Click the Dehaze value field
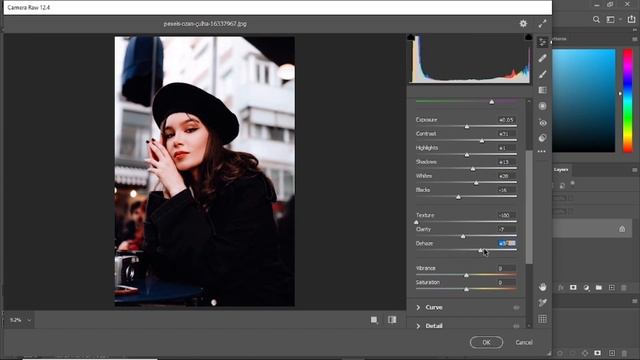This screenshot has height=360, width=640. pyautogui.click(x=506, y=243)
